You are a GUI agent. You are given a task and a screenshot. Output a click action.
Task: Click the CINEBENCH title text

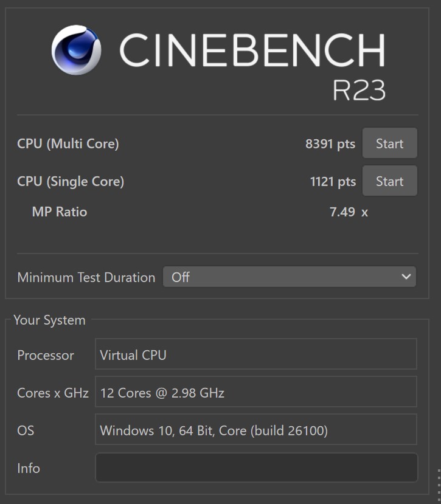(x=252, y=50)
